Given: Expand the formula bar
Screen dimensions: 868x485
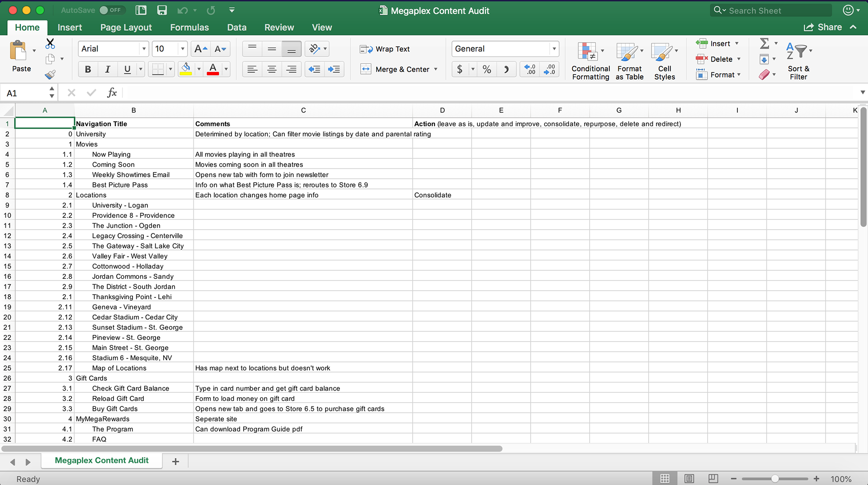Looking at the screenshot, I should pos(862,92).
